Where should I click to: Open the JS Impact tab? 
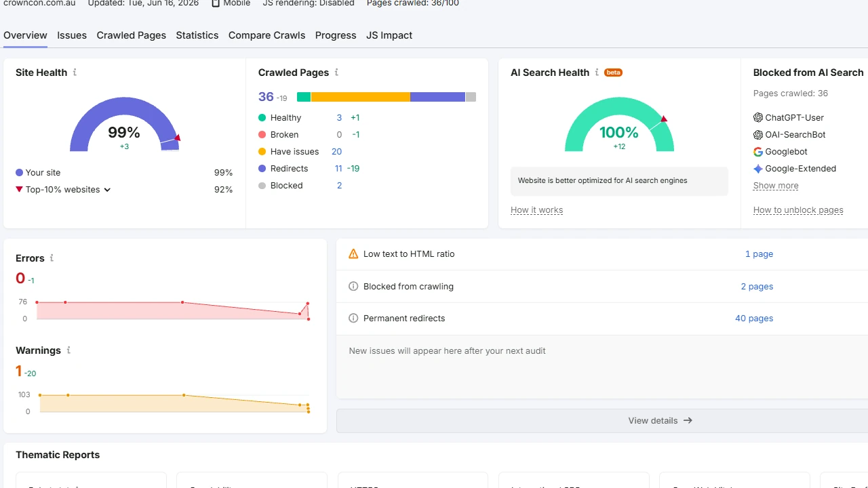click(x=389, y=35)
